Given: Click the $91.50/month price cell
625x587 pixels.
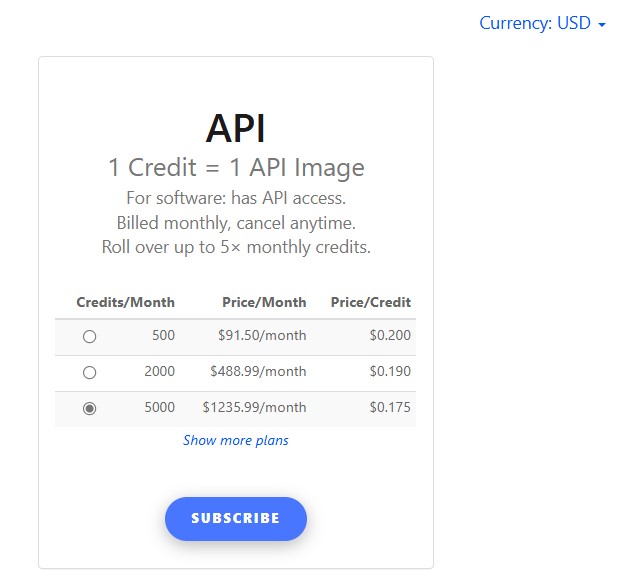Looking at the screenshot, I should click(262, 336).
